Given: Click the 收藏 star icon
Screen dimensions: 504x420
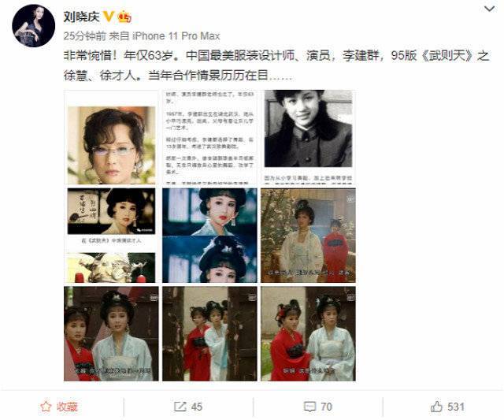Looking at the screenshot, I should coord(46,407).
